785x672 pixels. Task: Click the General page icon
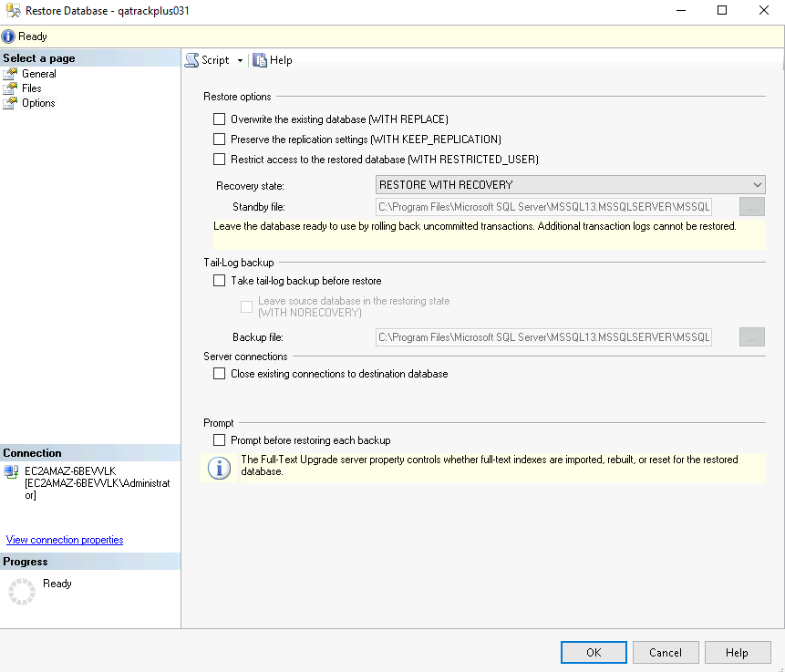[10, 74]
